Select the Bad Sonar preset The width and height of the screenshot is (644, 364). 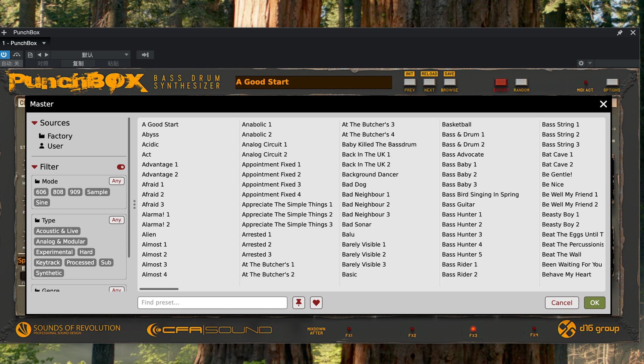click(x=357, y=224)
